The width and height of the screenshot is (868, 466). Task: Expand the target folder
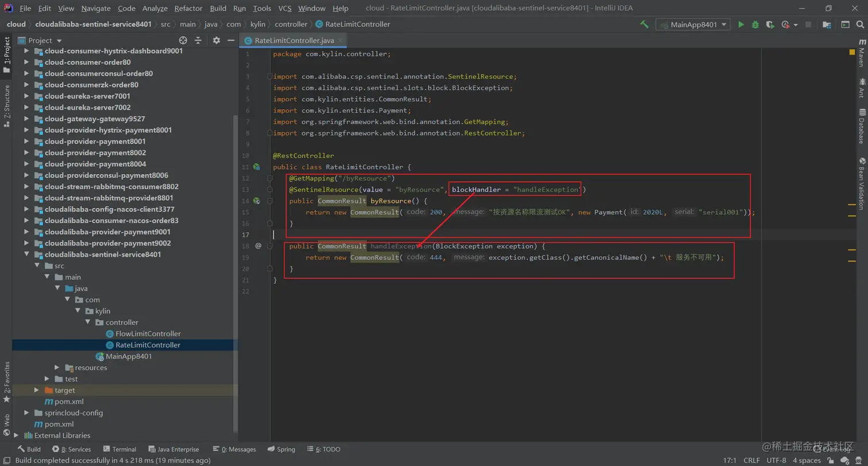click(37, 390)
